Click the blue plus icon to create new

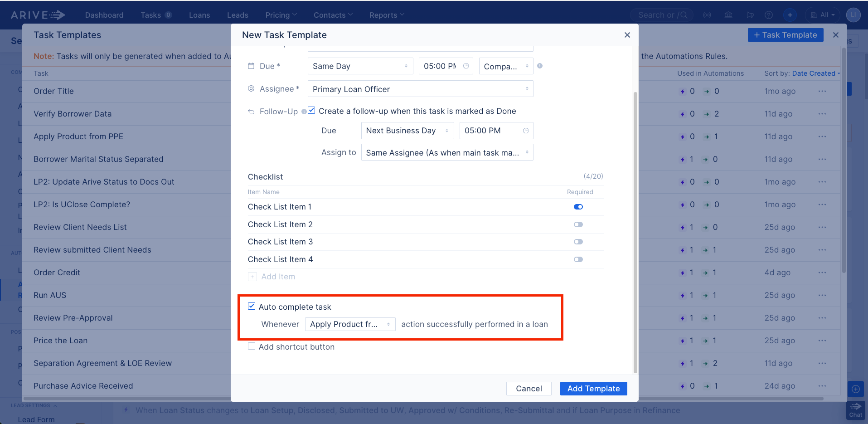(790, 15)
